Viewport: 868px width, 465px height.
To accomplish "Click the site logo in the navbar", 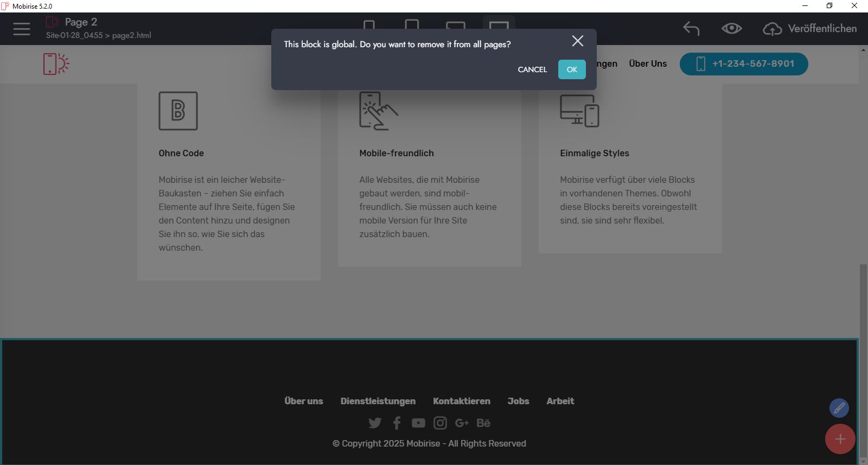I will pos(56,64).
